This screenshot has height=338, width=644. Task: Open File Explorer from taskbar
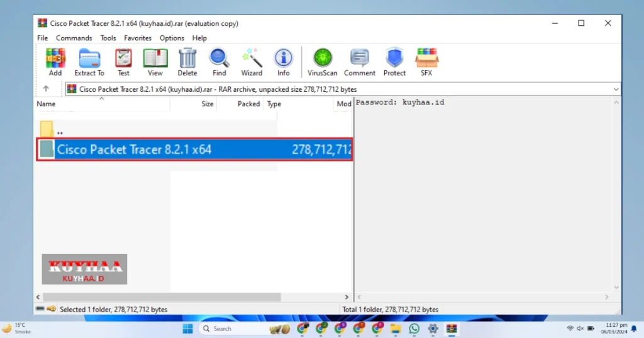click(x=395, y=329)
